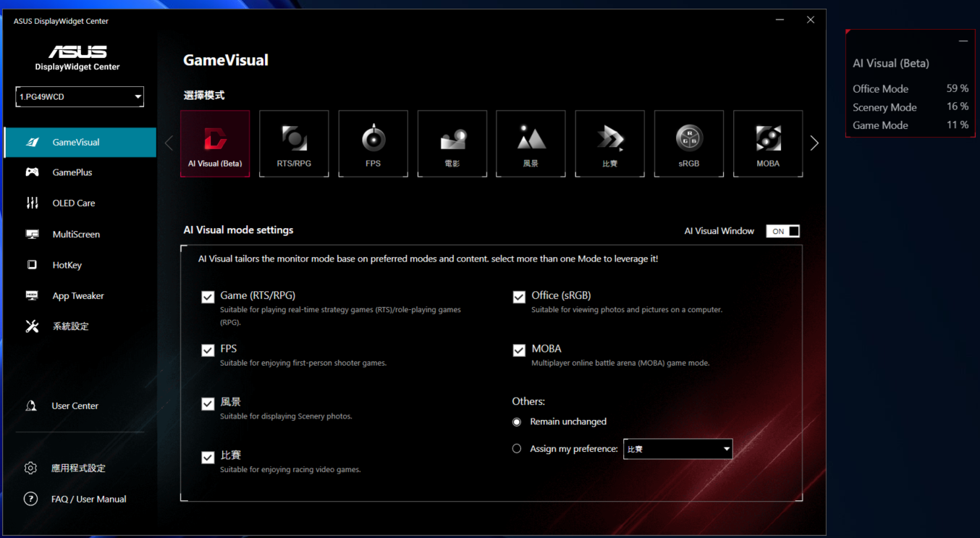Click the 選擇模式 label
980x538 pixels.
(203, 96)
